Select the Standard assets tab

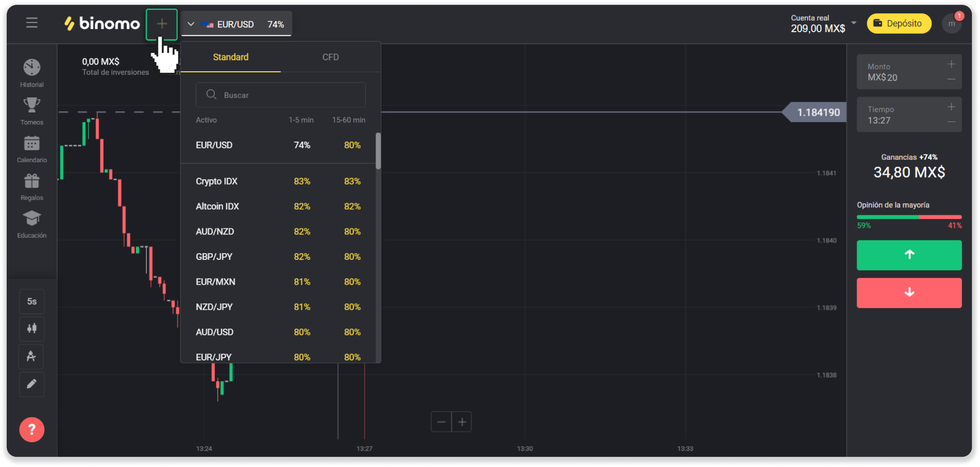[231, 57]
